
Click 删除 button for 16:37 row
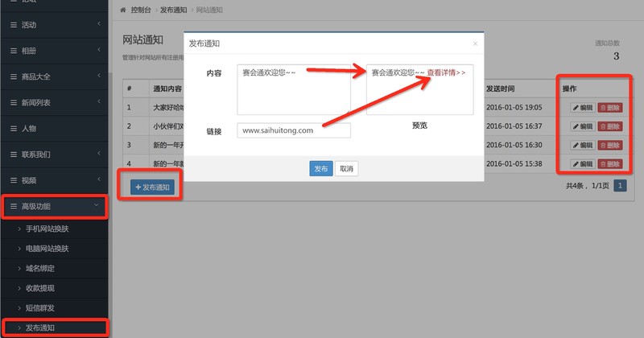click(610, 126)
